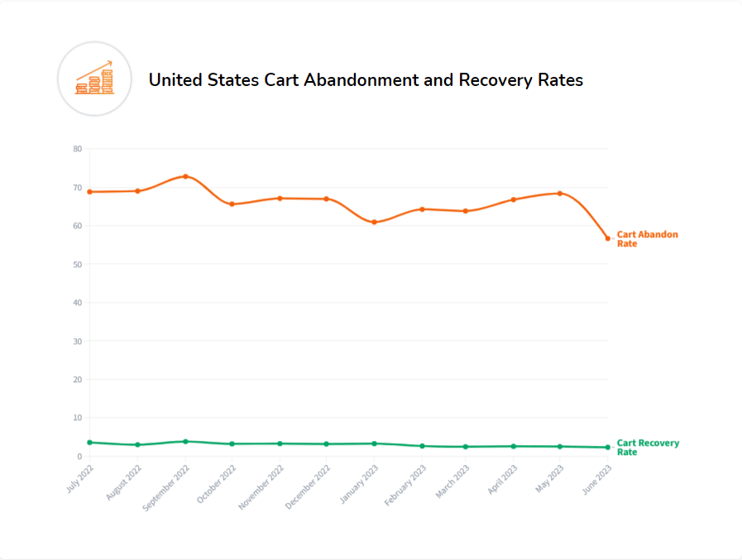Select the July 2022 recovery rate data point
Screen dimensions: 742x560
coord(89,443)
